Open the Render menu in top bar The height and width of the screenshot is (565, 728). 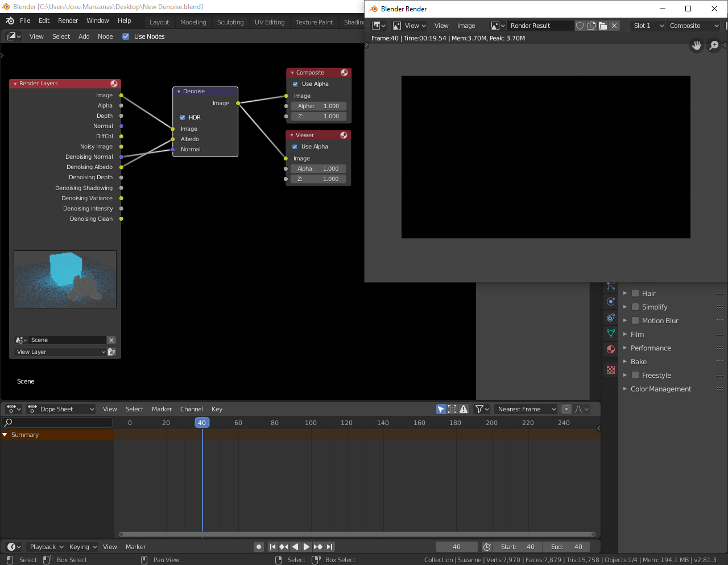pos(68,20)
